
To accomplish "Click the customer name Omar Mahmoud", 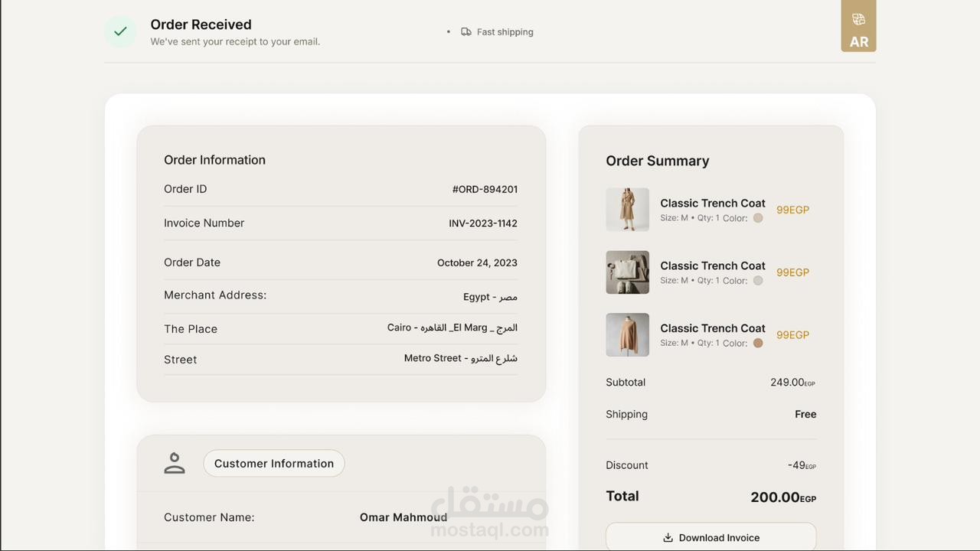I will point(403,517).
